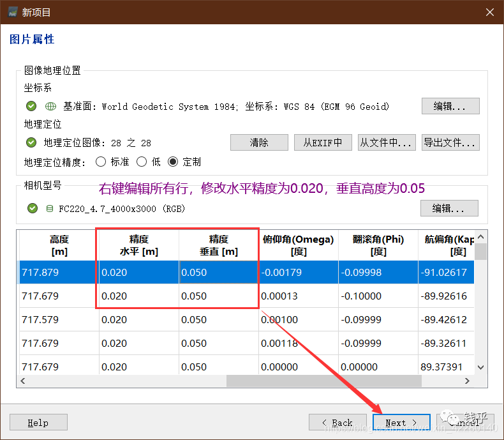Image resolution: width=504 pixels, height=440 pixels.
Task: Click the green check beside geolocated images
Action: tap(31, 142)
